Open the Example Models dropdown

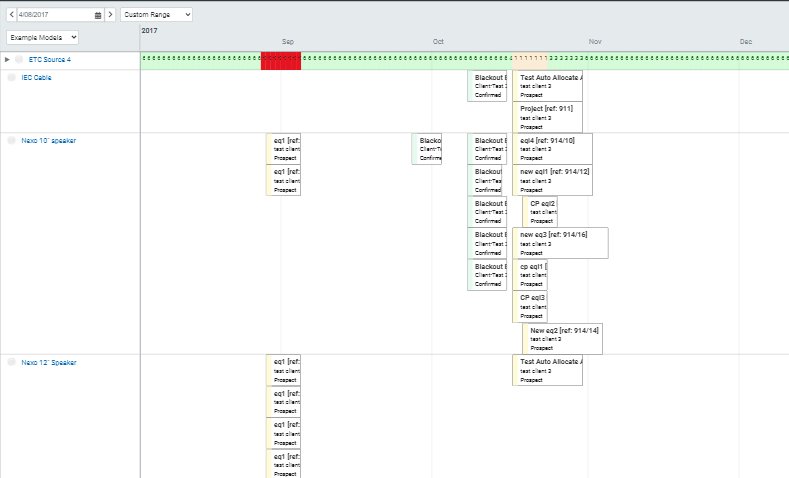click(42, 37)
